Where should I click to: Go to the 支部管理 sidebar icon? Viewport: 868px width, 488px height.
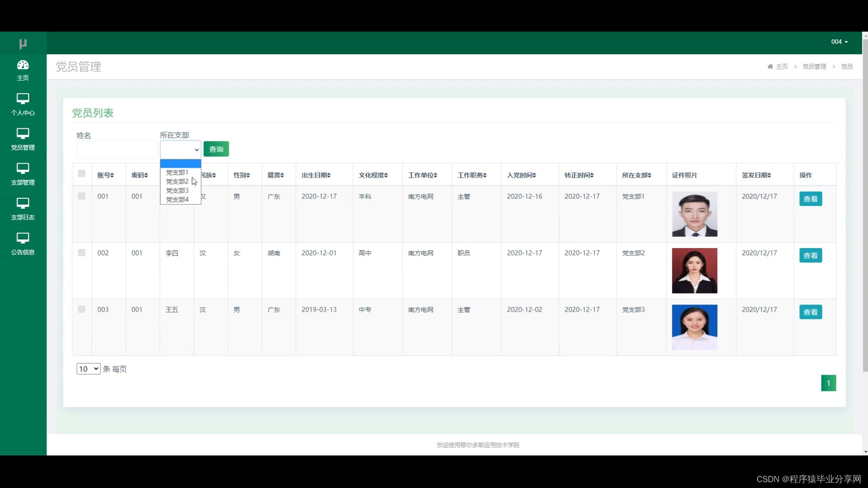[23, 168]
